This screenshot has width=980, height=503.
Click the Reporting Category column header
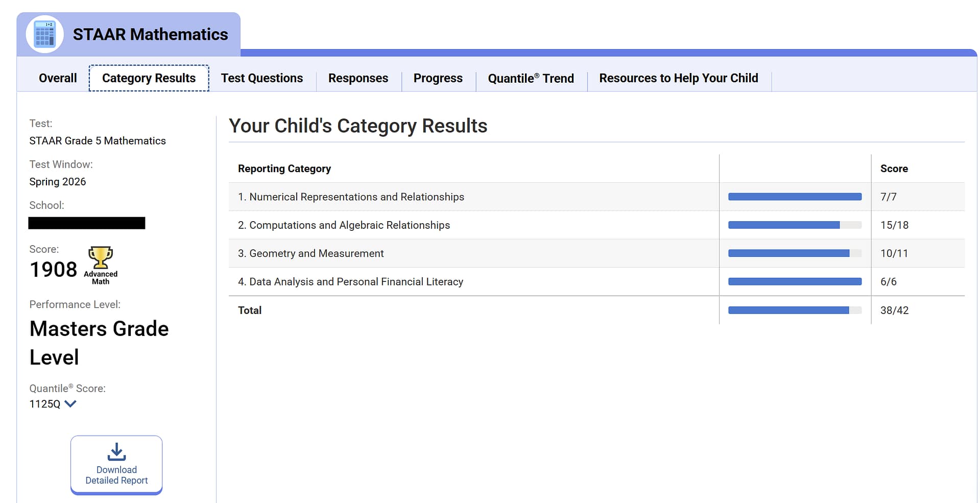point(284,169)
